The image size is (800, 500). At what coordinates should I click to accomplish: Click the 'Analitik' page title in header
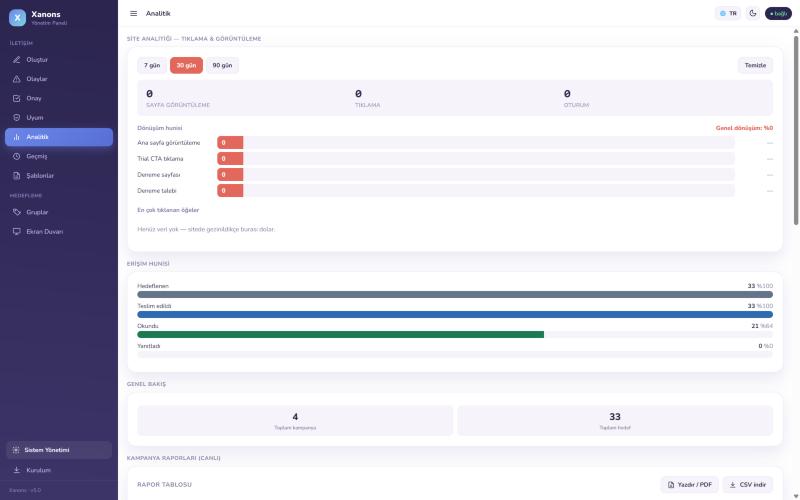pyautogui.click(x=158, y=13)
